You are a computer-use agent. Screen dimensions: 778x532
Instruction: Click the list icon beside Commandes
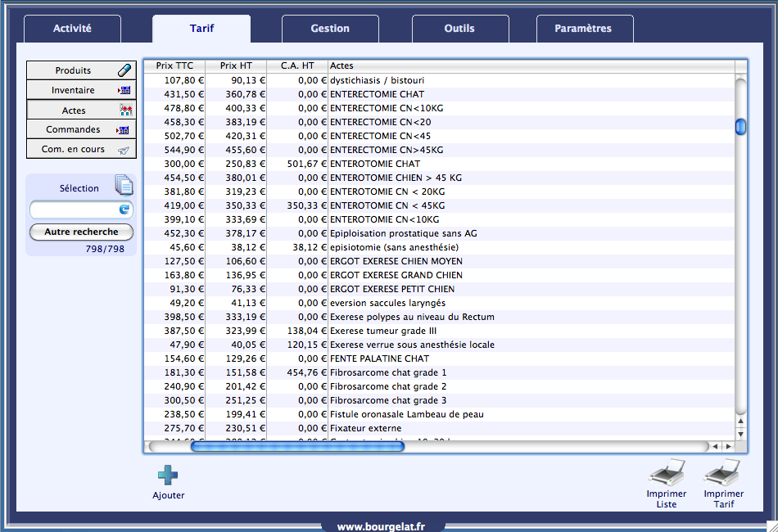pos(123,130)
